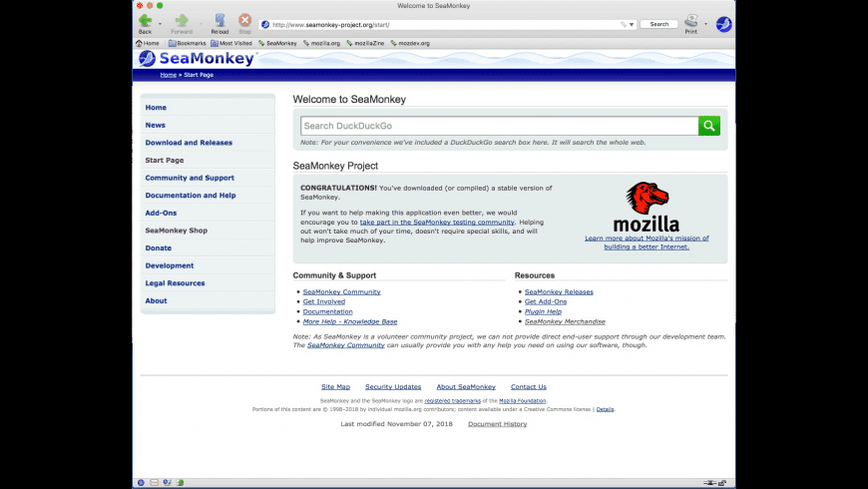Open the mozilla.org bookmark
This screenshot has width=868, height=489.
click(321, 43)
